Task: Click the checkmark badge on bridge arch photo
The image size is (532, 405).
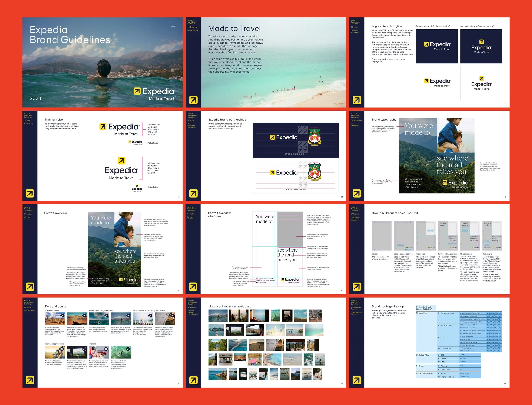Action: tap(172, 316)
